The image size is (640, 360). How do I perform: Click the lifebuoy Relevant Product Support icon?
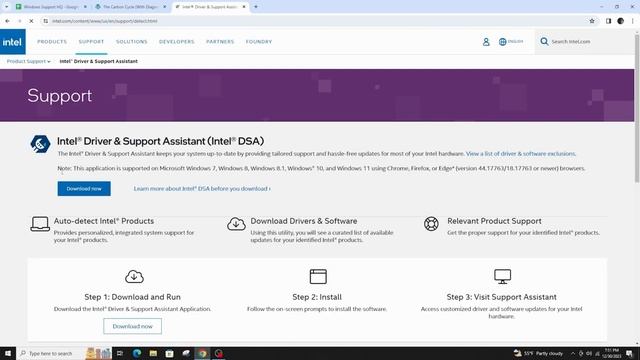[431, 224]
